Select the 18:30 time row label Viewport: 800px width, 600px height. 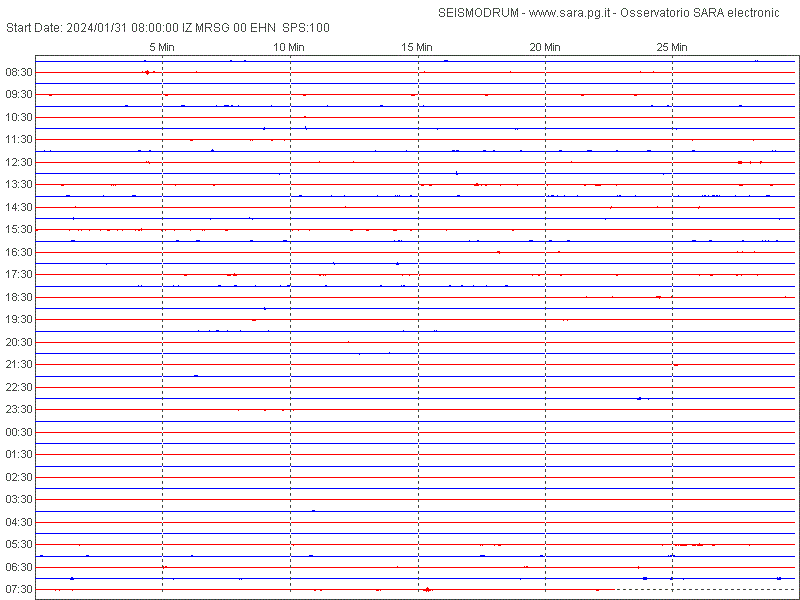click(19, 297)
